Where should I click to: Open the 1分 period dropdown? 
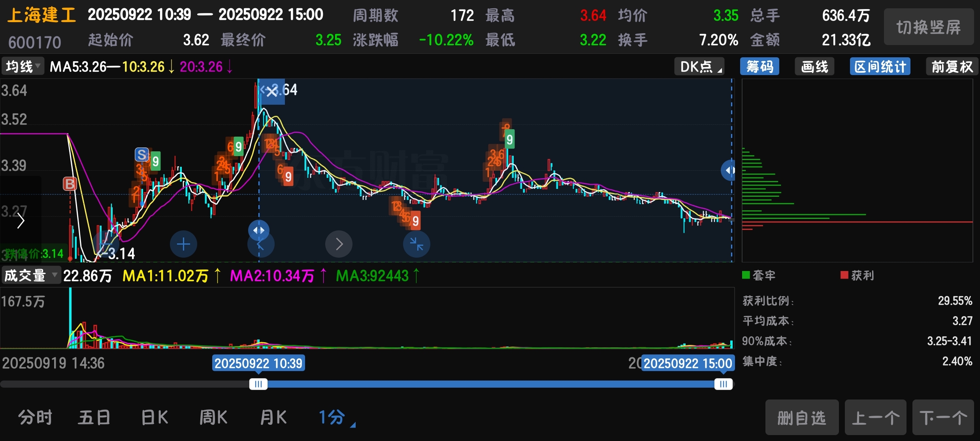(337, 417)
